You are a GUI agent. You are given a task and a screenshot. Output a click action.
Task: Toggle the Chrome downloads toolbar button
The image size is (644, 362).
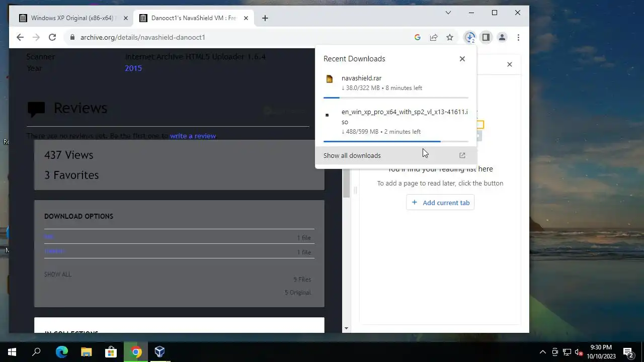coord(470,37)
